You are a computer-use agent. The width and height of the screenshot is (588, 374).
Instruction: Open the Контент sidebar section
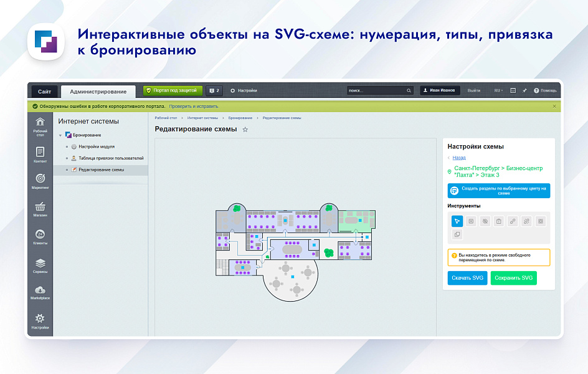pos(40,155)
